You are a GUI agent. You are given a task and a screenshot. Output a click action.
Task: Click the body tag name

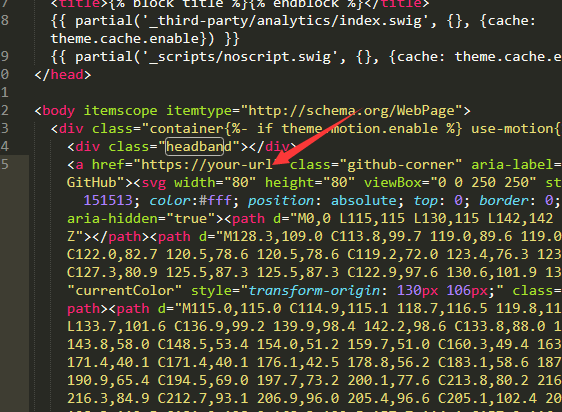point(59,110)
